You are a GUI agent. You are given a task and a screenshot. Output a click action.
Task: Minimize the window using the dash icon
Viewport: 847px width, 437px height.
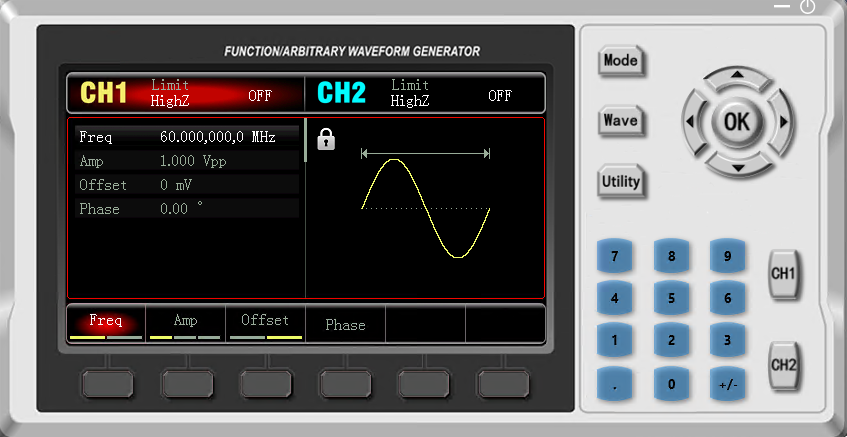coord(782,6)
